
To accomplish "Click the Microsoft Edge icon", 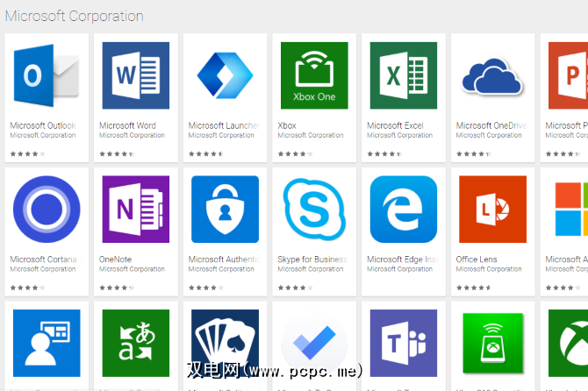I will pyautogui.click(x=404, y=210).
